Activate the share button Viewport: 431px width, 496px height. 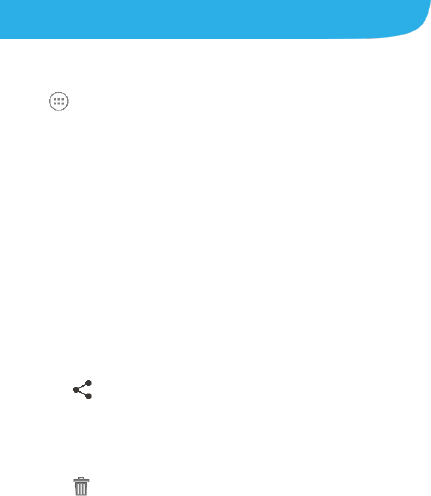(82, 389)
